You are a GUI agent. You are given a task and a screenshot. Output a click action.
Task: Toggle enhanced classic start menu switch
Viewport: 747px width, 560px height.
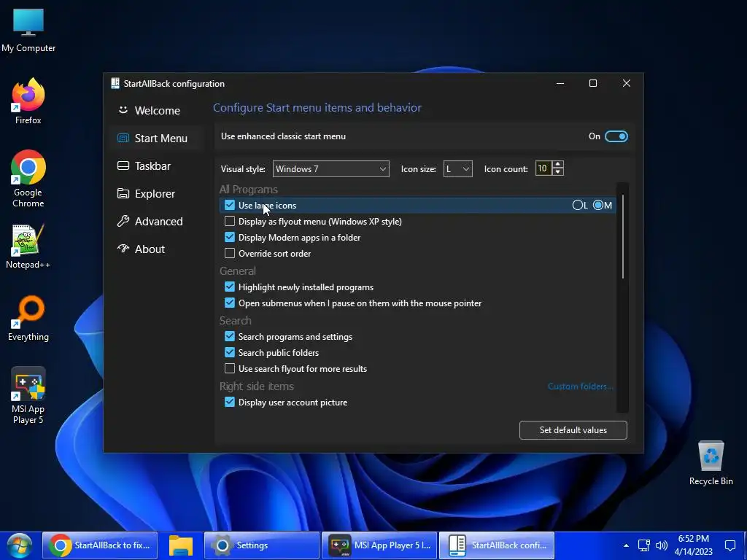pyautogui.click(x=616, y=136)
